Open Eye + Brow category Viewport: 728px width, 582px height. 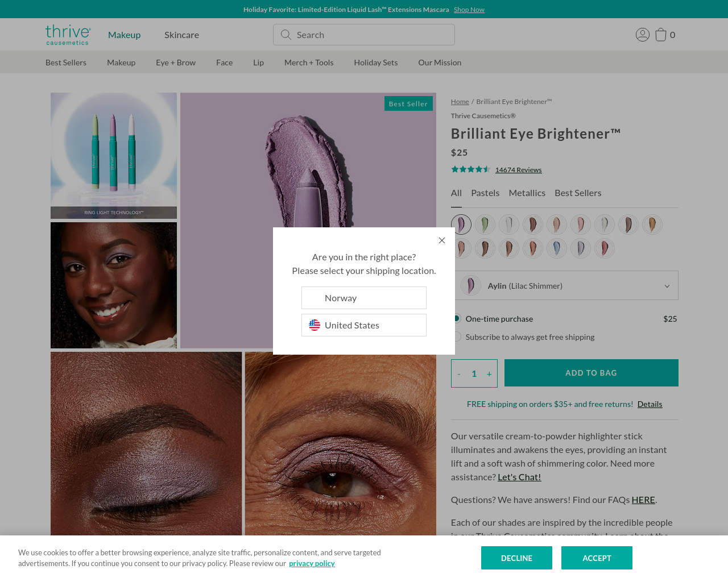tap(176, 63)
